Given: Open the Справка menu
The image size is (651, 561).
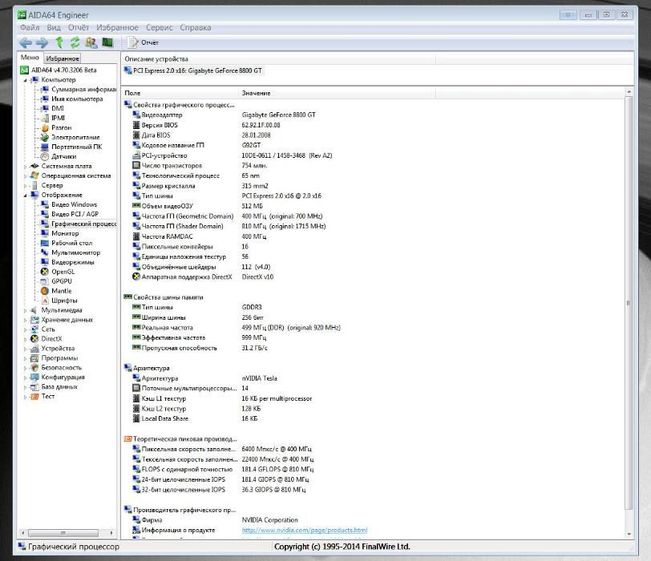Looking at the screenshot, I should click(x=195, y=27).
